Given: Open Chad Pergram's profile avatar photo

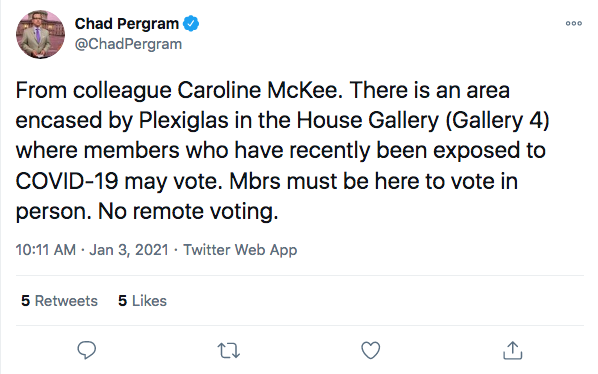Looking at the screenshot, I should pyautogui.click(x=40, y=34).
